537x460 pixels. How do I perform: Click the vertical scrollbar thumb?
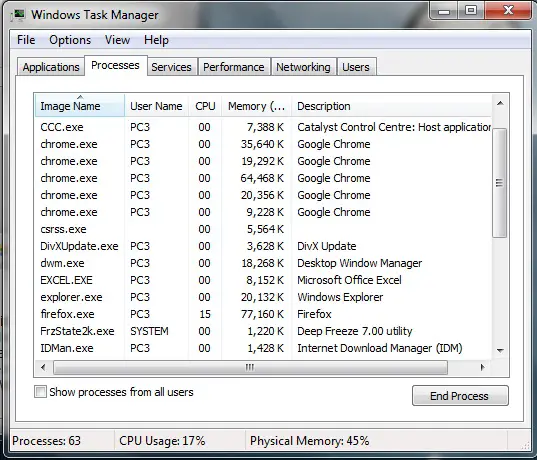500,183
